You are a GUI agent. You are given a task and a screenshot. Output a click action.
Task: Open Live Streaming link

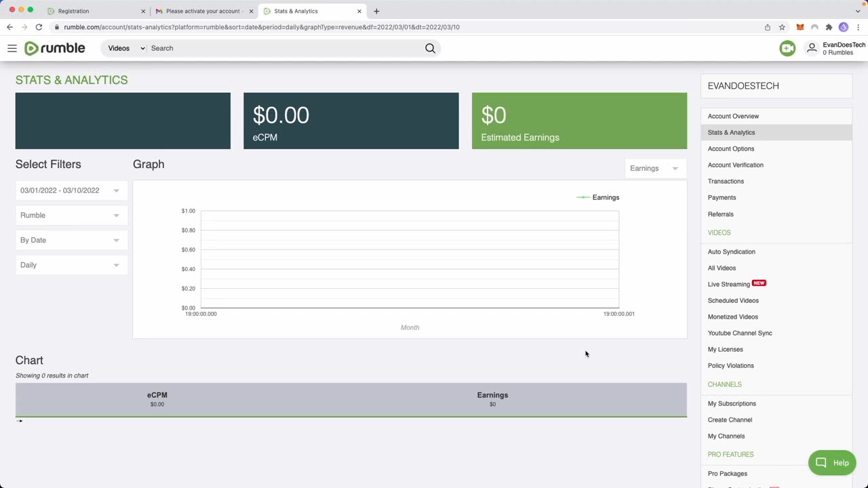[x=729, y=285]
